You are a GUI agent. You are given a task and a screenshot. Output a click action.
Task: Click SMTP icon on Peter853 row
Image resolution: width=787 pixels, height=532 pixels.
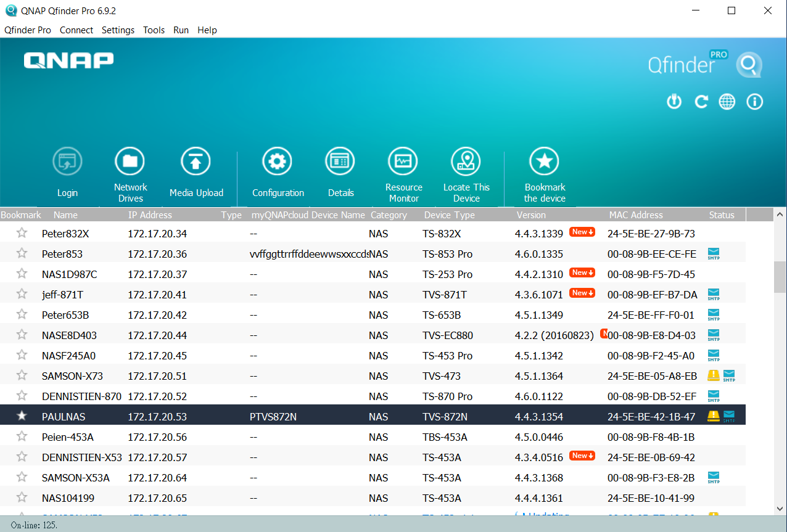[714, 253]
